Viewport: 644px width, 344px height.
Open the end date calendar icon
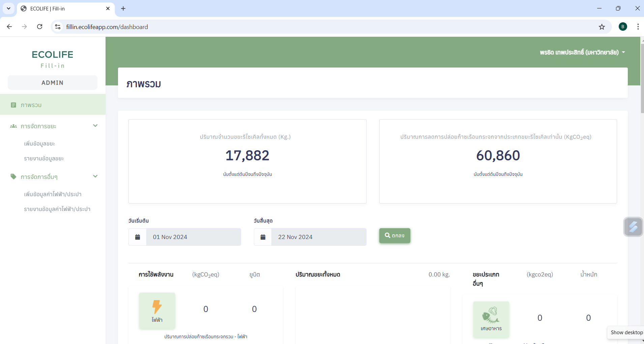[263, 237]
